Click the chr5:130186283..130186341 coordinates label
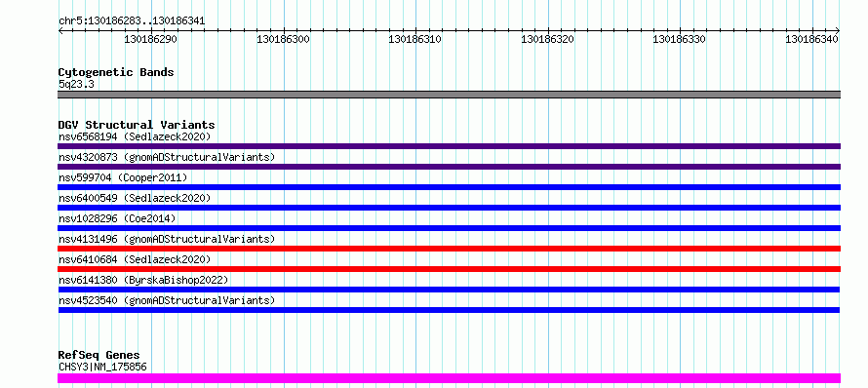Image resolution: width=868 pixels, height=388 pixels. point(132,21)
